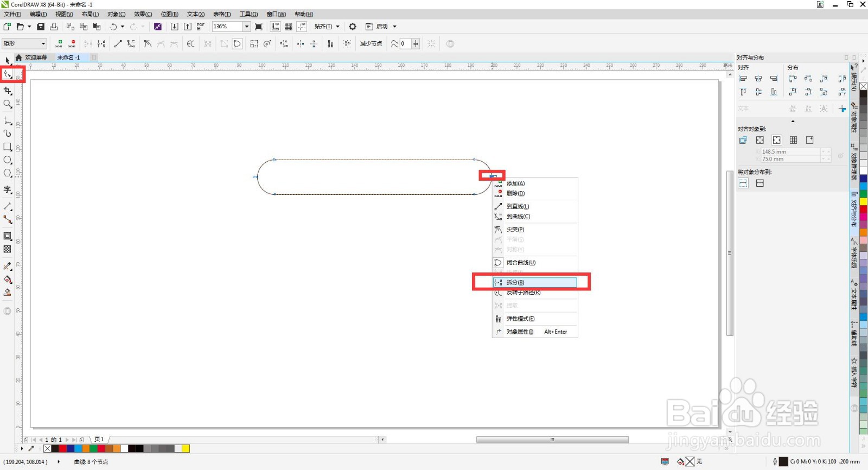Select the Ellipse tool
868x470 pixels.
[8, 160]
